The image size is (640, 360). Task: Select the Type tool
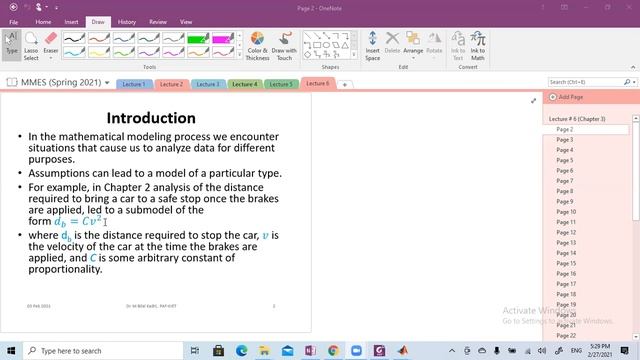point(11,45)
